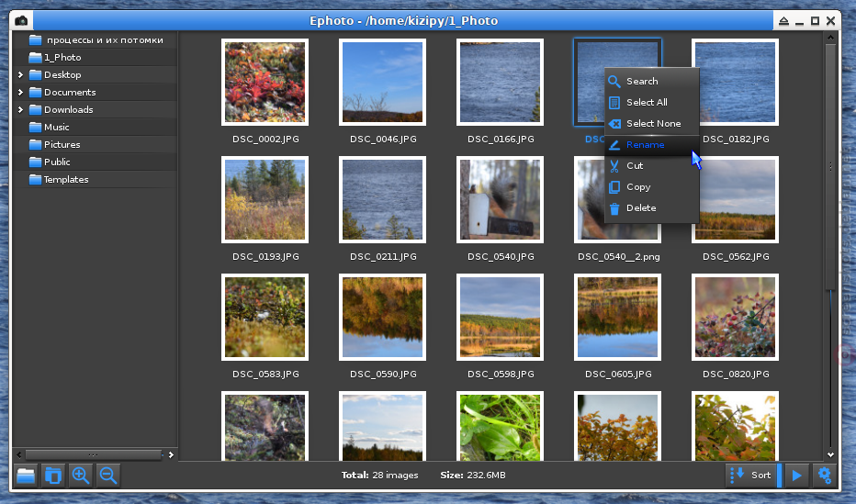The height and width of the screenshot is (504, 856).
Task: Click the vertical scrollbar handle of thumbnail grid
Action: [830, 166]
